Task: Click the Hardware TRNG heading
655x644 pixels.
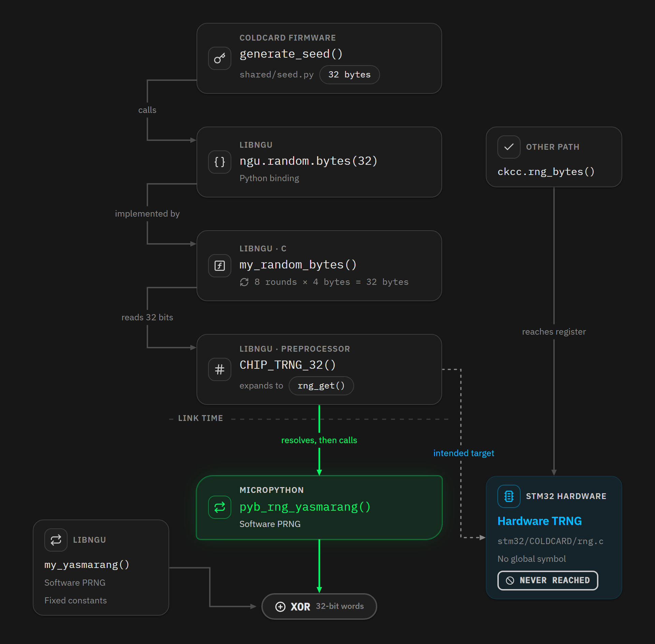Action: [540, 521]
